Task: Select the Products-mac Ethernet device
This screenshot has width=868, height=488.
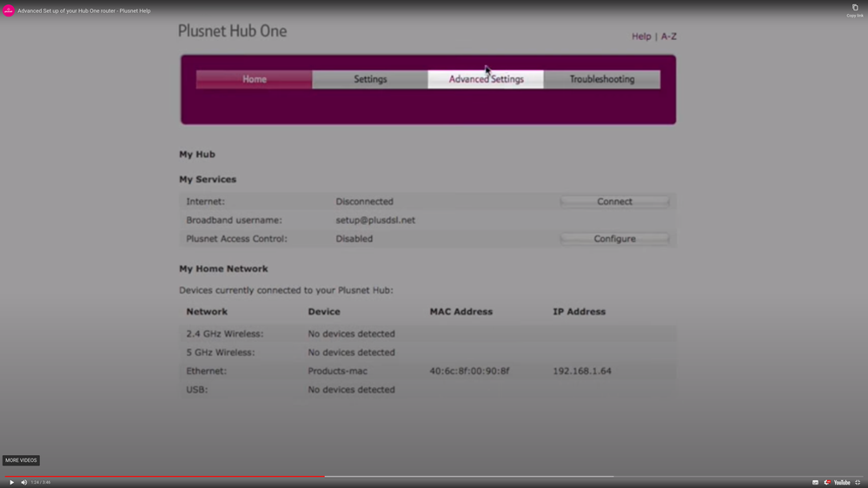Action: coord(337,371)
